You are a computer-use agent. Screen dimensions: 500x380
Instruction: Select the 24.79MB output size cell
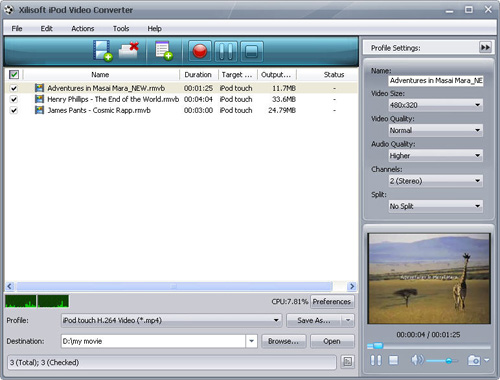pos(282,110)
